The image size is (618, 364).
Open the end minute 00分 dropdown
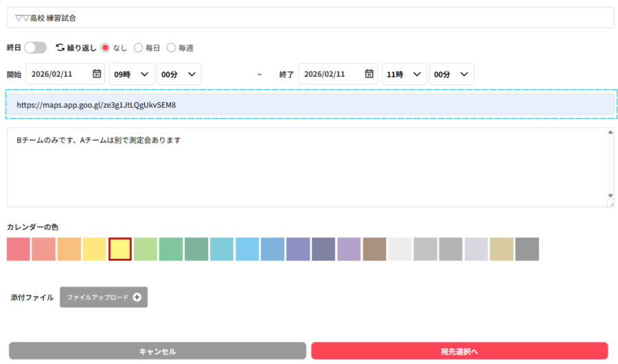(451, 74)
